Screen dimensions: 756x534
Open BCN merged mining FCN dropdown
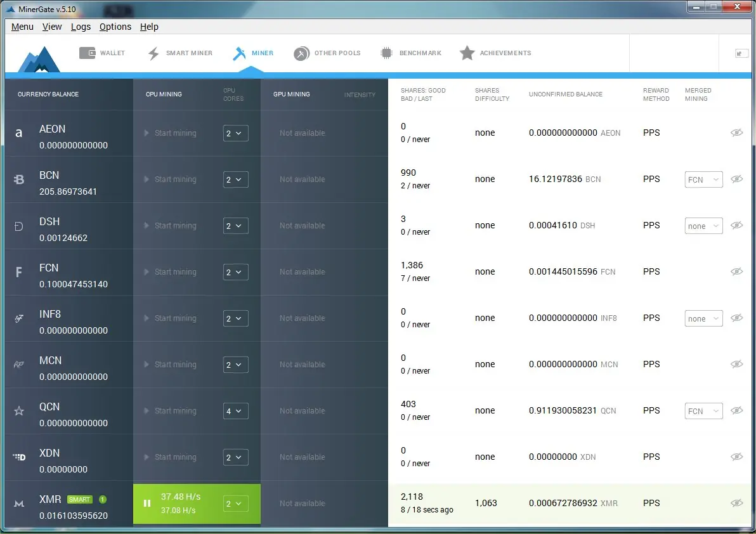click(x=703, y=179)
